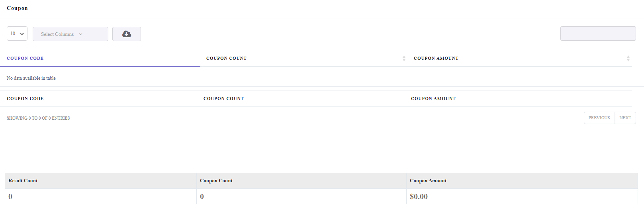Sort by the highlighted Coupon Code header

[x=25, y=58]
